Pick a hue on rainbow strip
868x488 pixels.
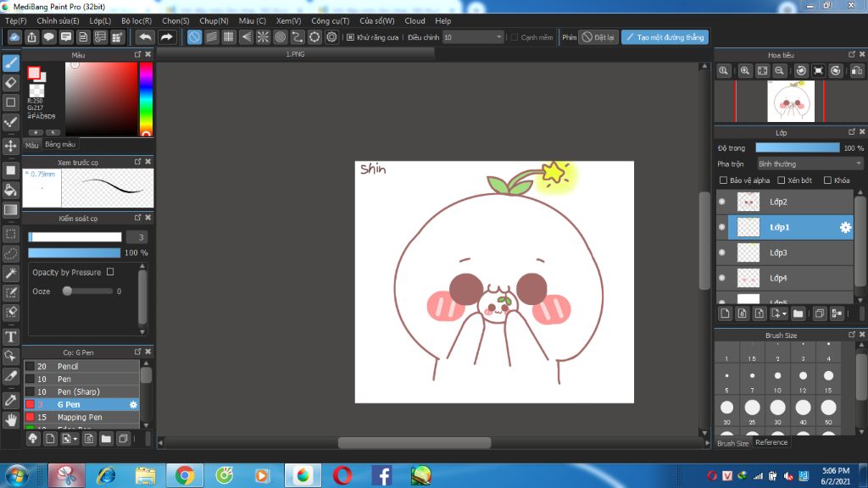point(146,98)
